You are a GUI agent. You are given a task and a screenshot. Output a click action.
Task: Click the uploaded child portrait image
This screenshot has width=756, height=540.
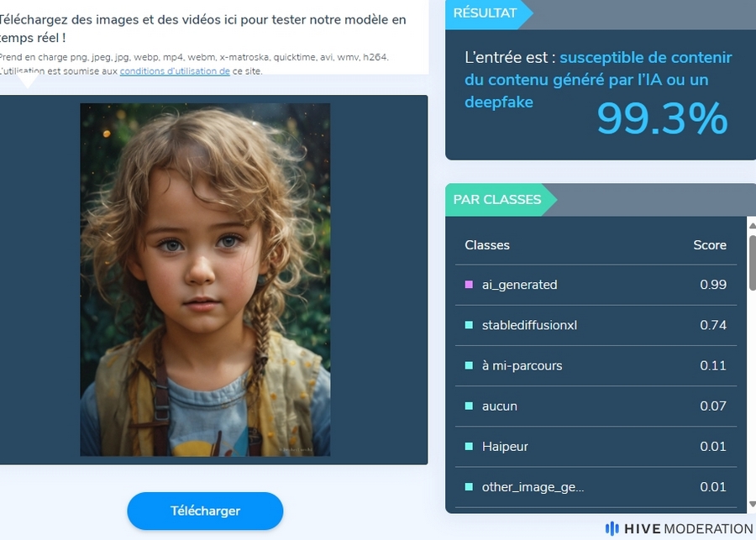pos(205,280)
